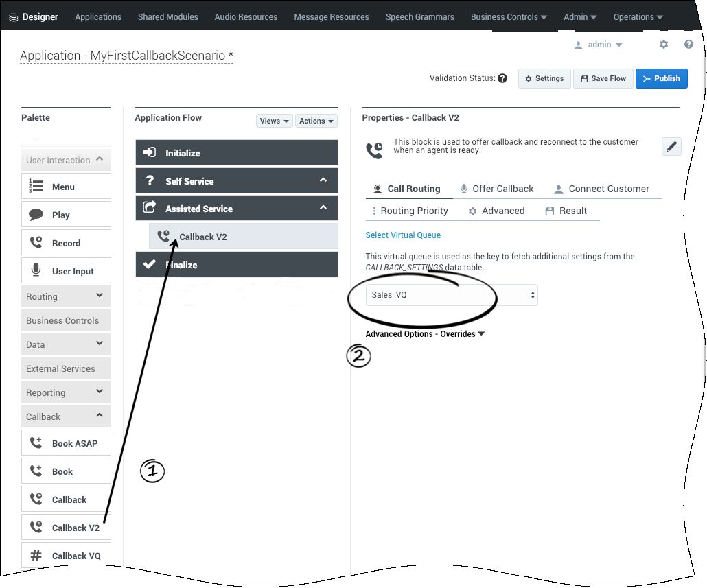Open the Views dropdown in Application Flow

pyautogui.click(x=274, y=121)
